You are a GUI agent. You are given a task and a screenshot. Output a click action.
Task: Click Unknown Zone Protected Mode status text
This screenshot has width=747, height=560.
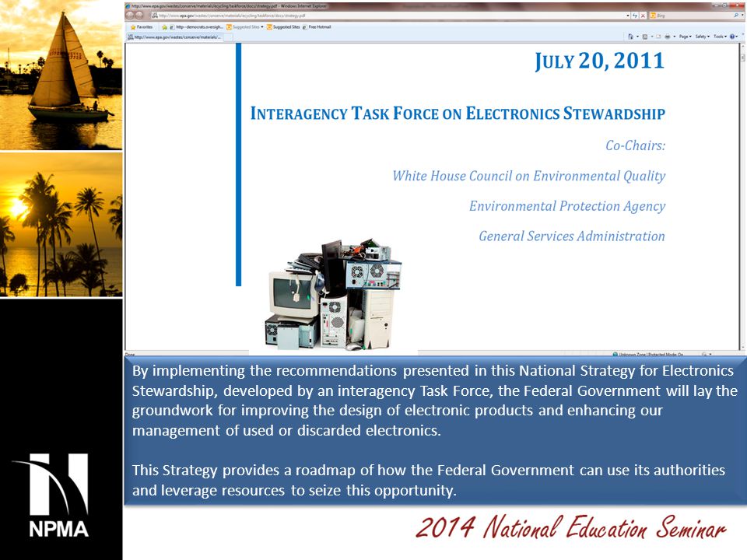(x=651, y=355)
